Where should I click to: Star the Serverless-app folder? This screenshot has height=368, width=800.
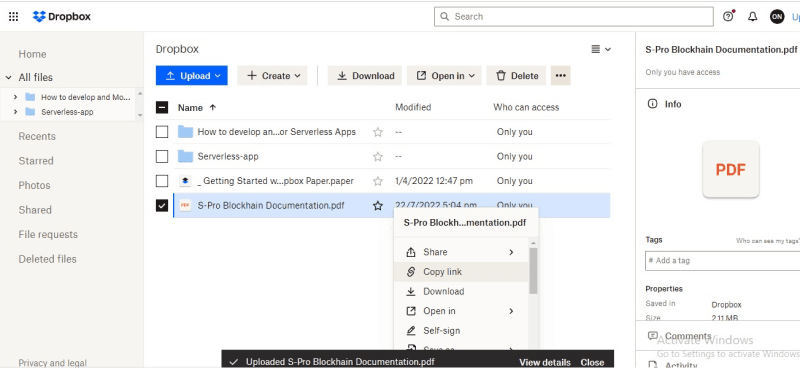point(378,157)
